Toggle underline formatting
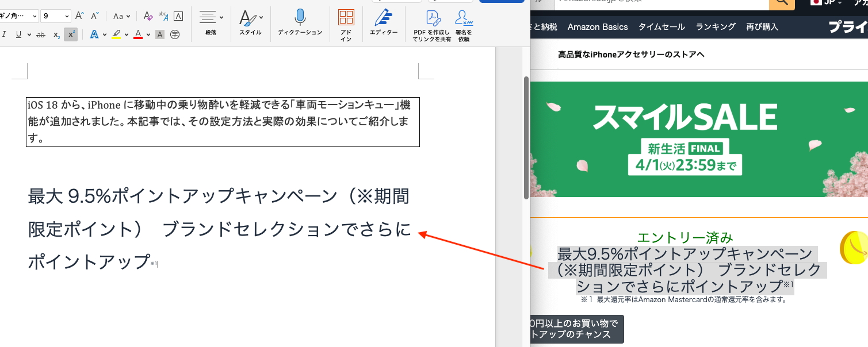The height and width of the screenshot is (347, 868). click(x=18, y=34)
